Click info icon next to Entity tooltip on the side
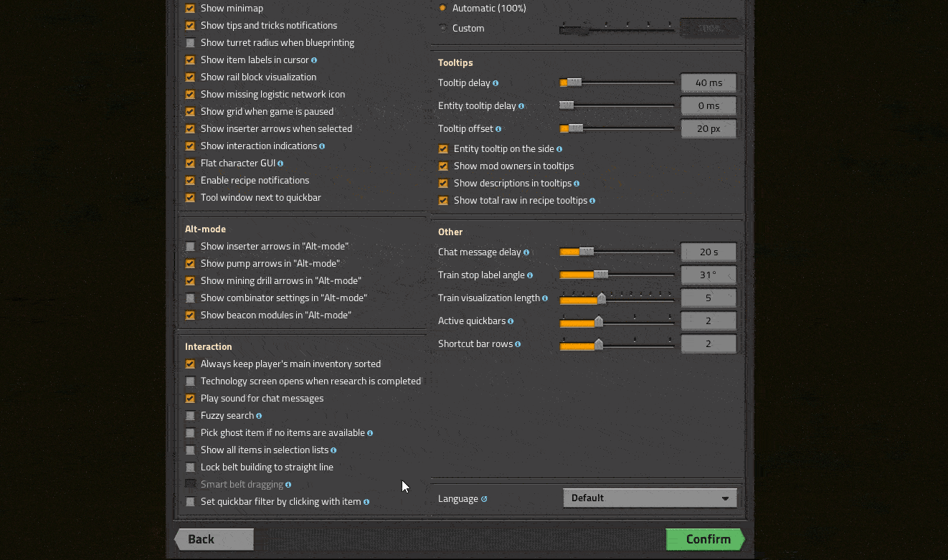Image resolution: width=948 pixels, height=560 pixels. click(559, 149)
